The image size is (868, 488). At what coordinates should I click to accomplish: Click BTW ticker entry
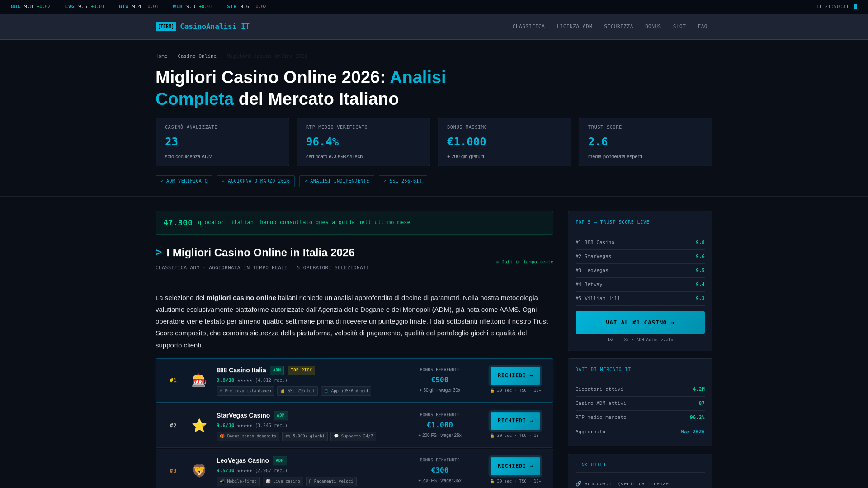(138, 7)
